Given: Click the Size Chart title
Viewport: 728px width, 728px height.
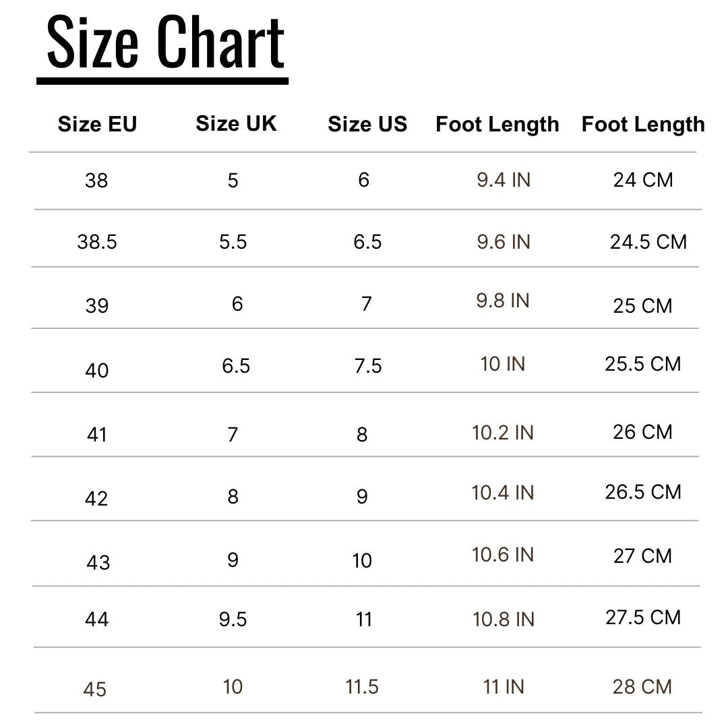Looking at the screenshot, I should tap(166, 43).
